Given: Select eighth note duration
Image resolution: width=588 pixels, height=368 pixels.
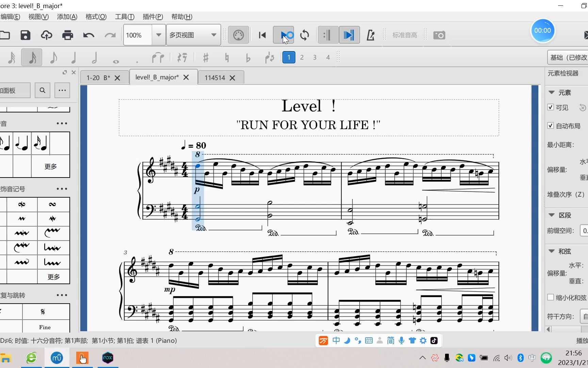Looking at the screenshot, I should pyautogui.click(x=53, y=58).
